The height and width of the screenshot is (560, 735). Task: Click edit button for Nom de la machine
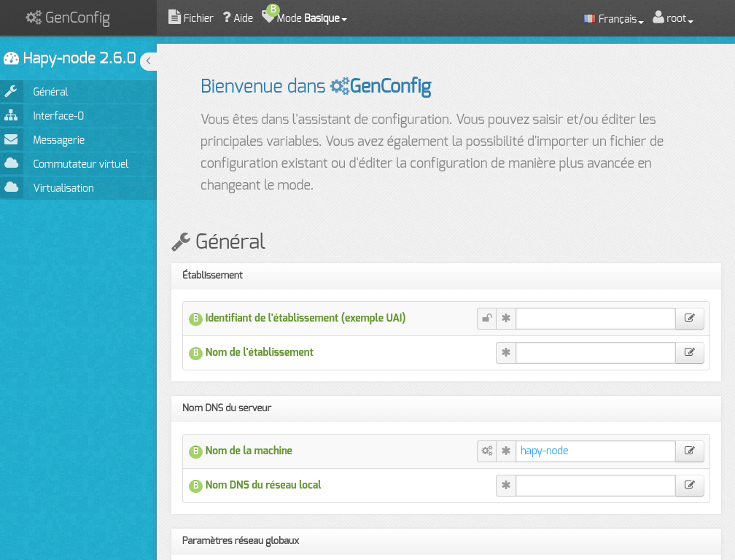click(690, 451)
